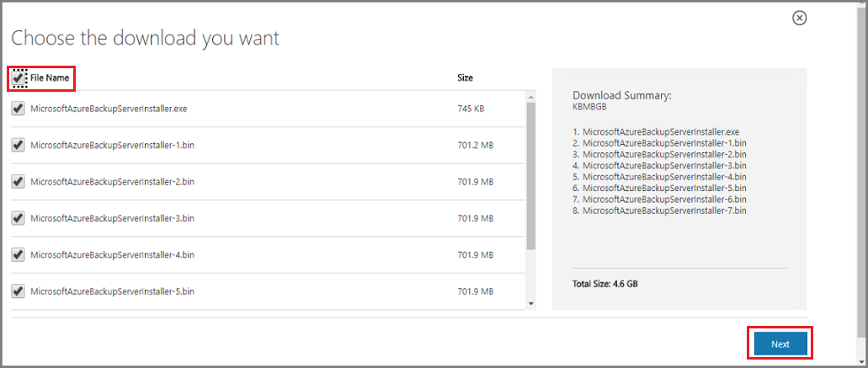Click the Next button
868x368 pixels.
(x=780, y=344)
